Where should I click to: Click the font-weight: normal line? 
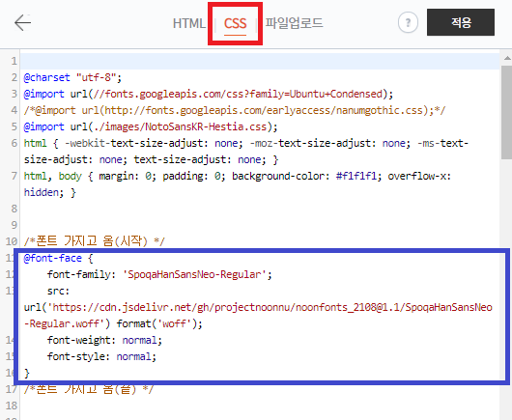point(104,340)
